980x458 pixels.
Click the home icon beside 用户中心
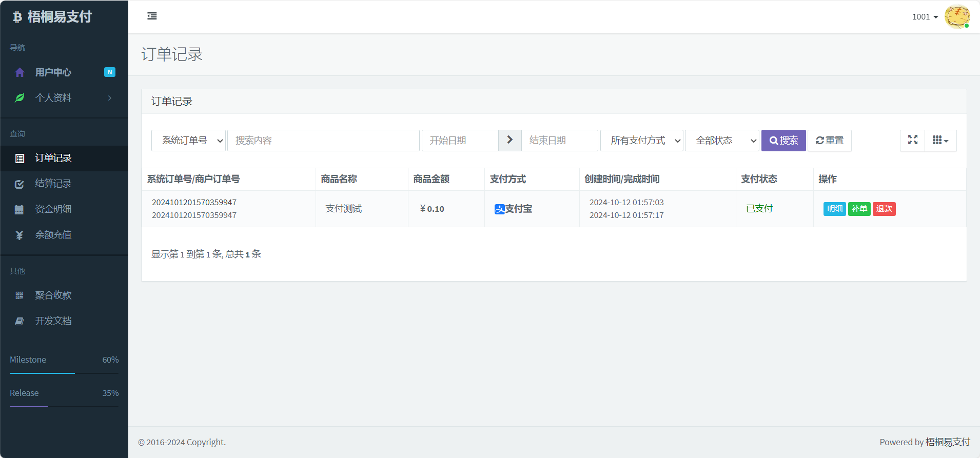(x=19, y=72)
